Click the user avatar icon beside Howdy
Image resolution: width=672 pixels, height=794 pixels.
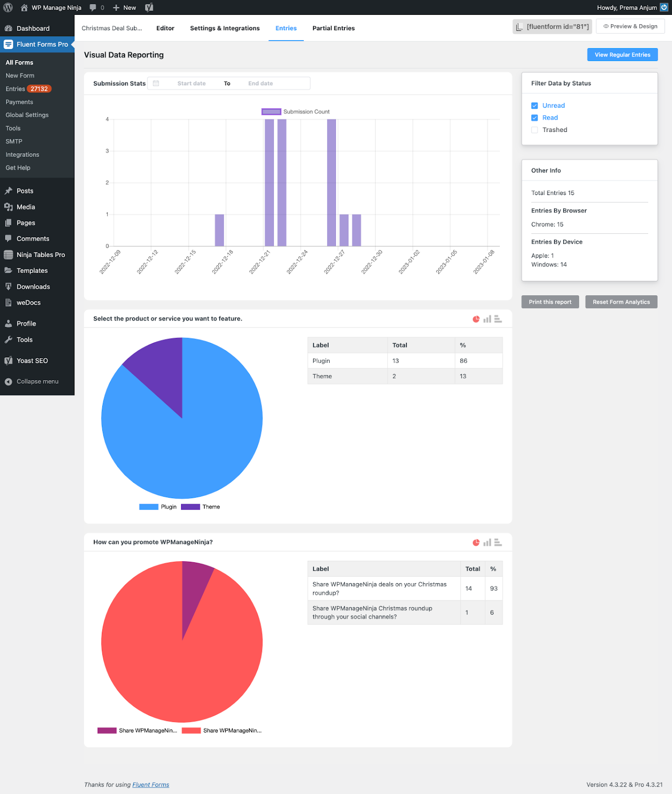pos(664,7)
